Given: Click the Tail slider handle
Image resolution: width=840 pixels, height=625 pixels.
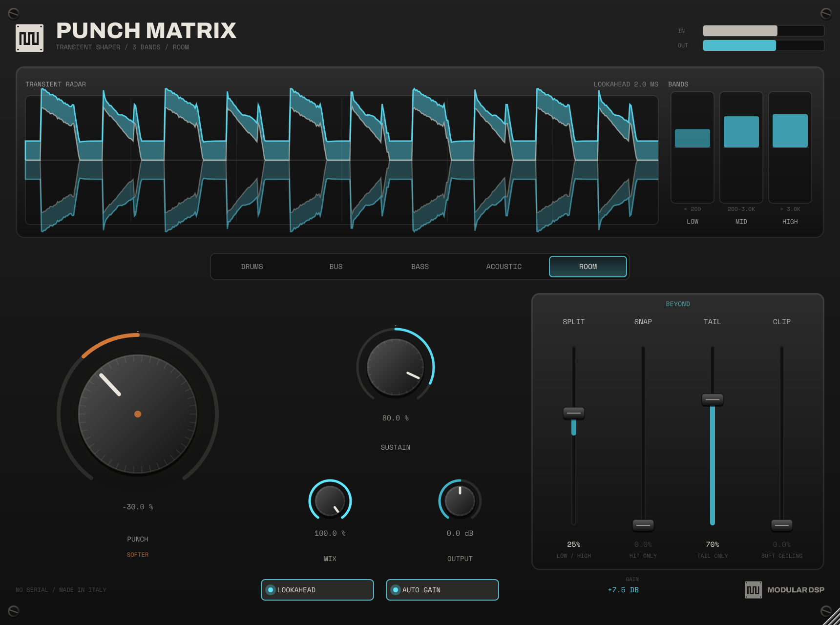Looking at the screenshot, I should (713, 399).
